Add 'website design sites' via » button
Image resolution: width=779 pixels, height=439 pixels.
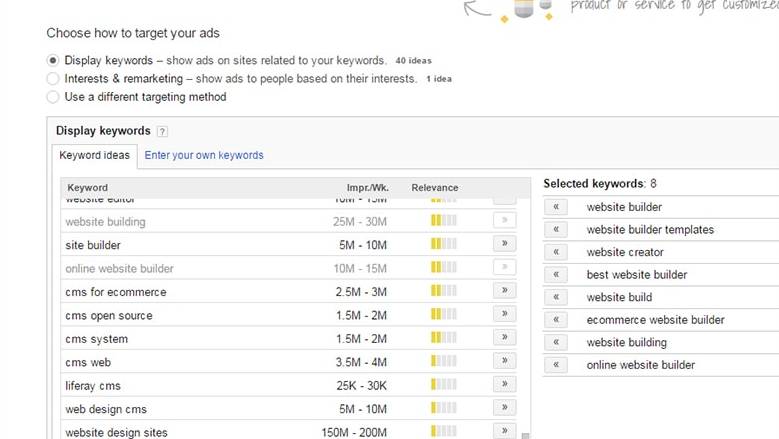tap(504, 431)
